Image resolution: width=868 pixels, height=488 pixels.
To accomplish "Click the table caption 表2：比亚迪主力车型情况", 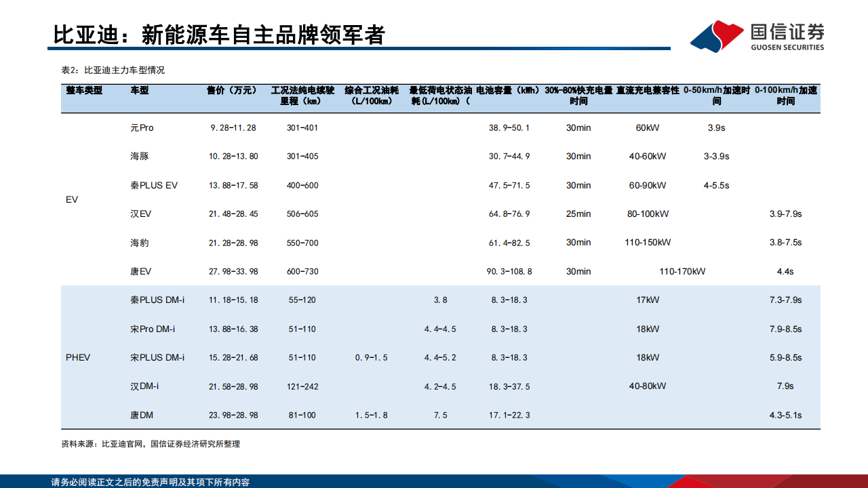I will click(113, 70).
